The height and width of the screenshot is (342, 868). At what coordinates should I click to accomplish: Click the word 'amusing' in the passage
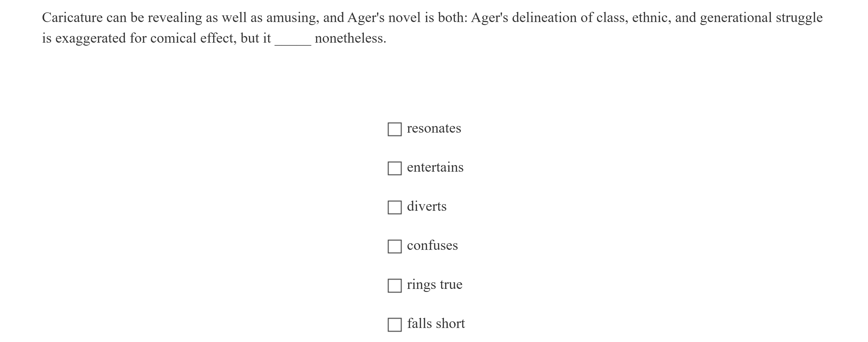[x=292, y=18]
